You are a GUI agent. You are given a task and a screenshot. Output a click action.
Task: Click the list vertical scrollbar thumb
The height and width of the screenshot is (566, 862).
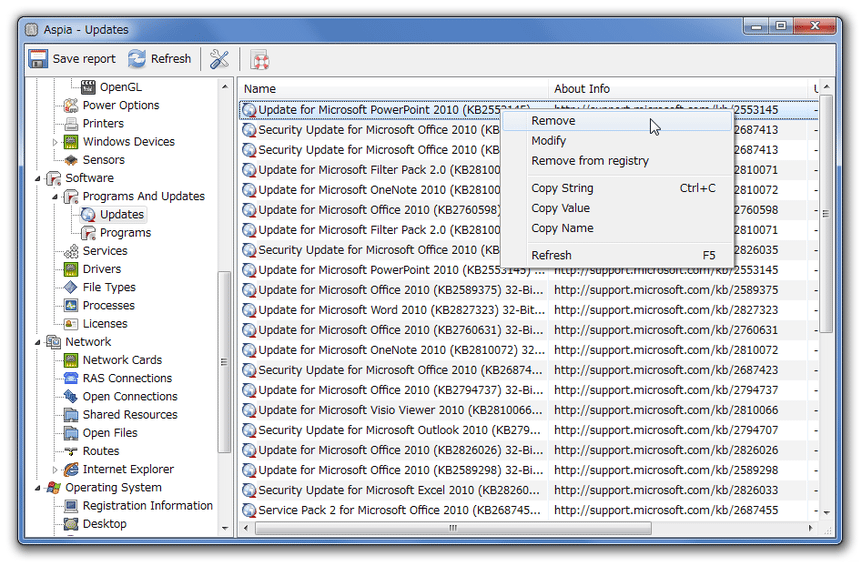click(826, 214)
